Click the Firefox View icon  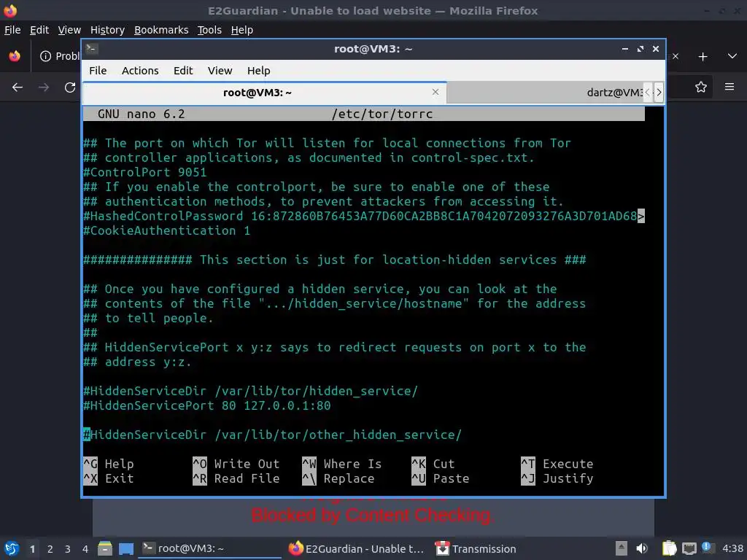point(15,56)
